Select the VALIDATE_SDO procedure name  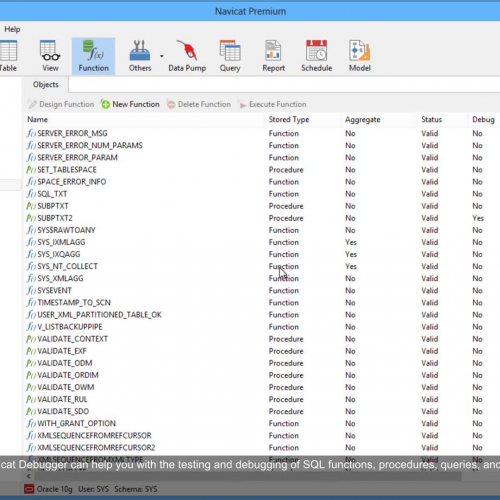(63, 411)
